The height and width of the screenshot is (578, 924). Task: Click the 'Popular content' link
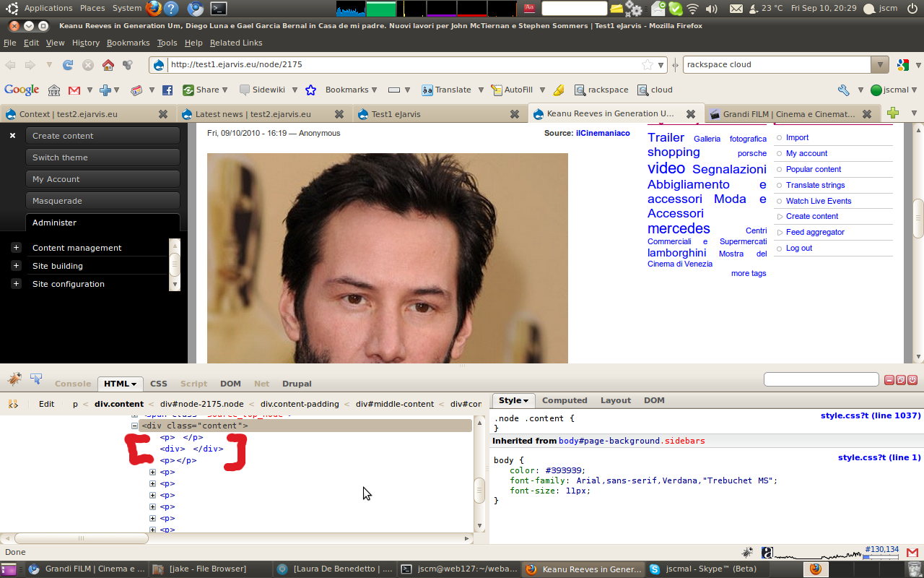pos(814,169)
